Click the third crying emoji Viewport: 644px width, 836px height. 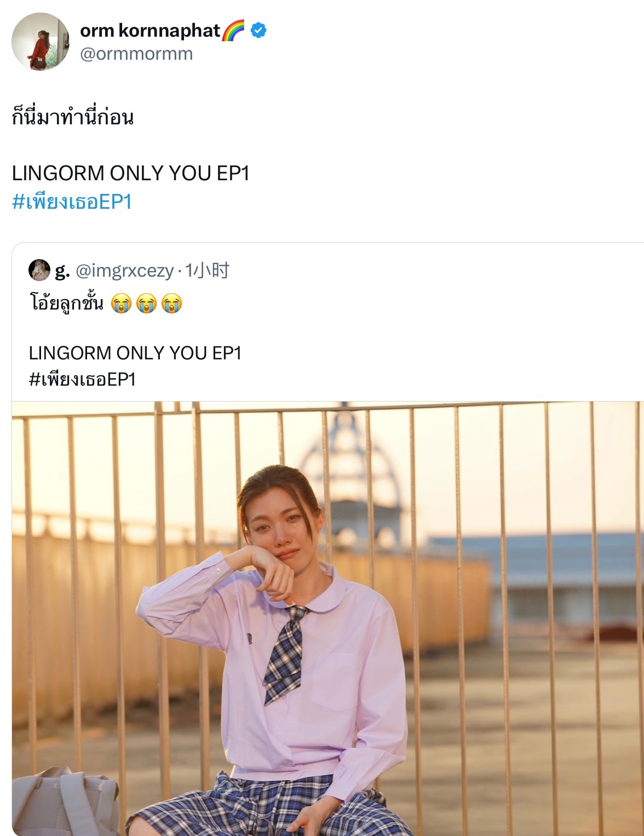coord(171,303)
